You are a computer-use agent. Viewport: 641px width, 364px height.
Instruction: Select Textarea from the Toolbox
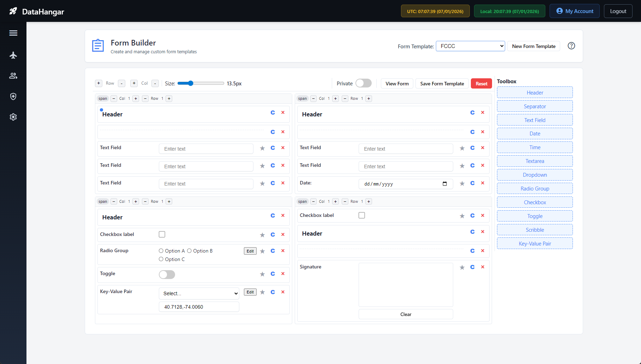coord(534,161)
